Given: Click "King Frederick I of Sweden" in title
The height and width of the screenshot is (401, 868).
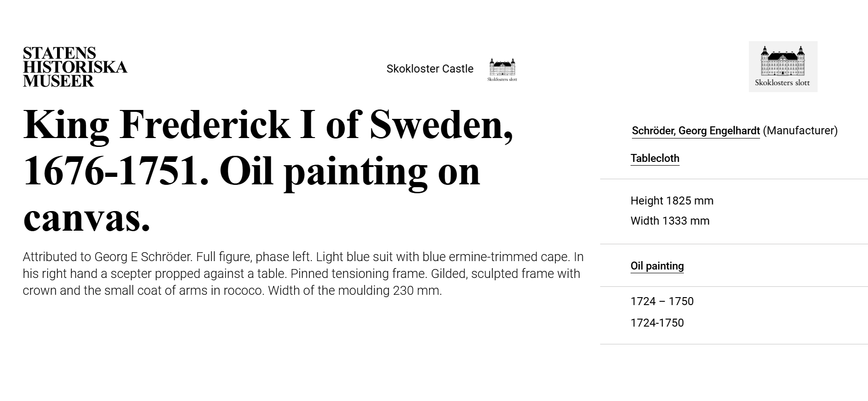Looking at the screenshot, I should point(267,124).
